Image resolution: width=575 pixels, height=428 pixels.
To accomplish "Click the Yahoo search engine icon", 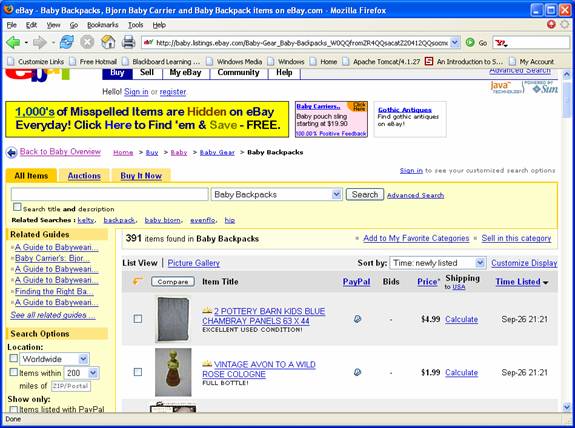I will coord(501,43).
